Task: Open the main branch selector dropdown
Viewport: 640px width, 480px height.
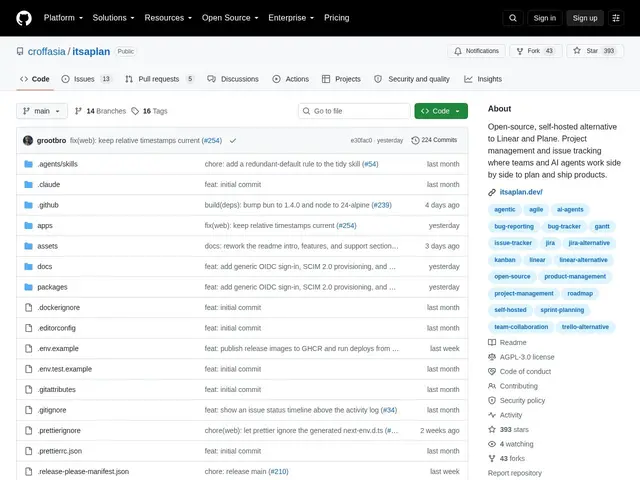Action: click(x=42, y=111)
